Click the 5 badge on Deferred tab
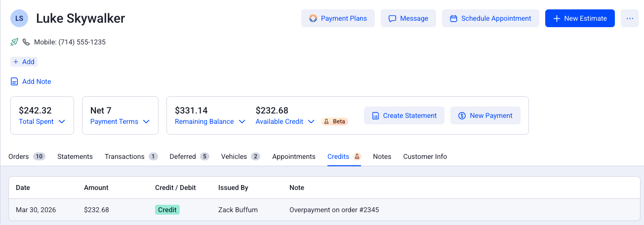The image size is (644, 225). [204, 156]
